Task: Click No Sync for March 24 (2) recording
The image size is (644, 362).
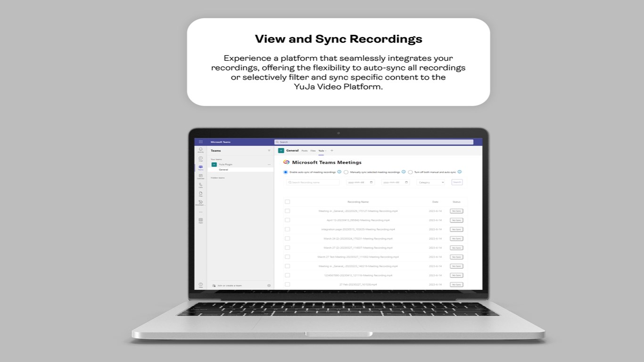Action: [456, 239]
